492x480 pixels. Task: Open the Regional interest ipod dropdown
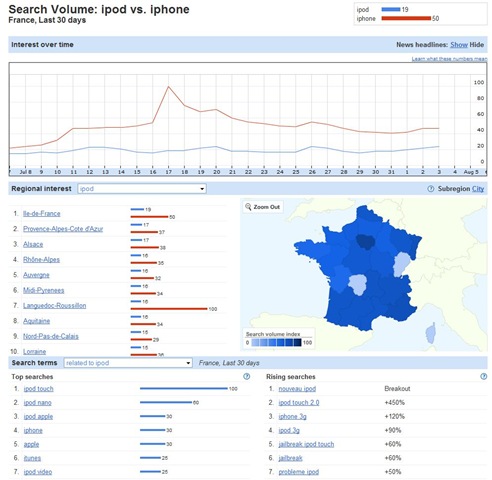pyautogui.click(x=142, y=189)
